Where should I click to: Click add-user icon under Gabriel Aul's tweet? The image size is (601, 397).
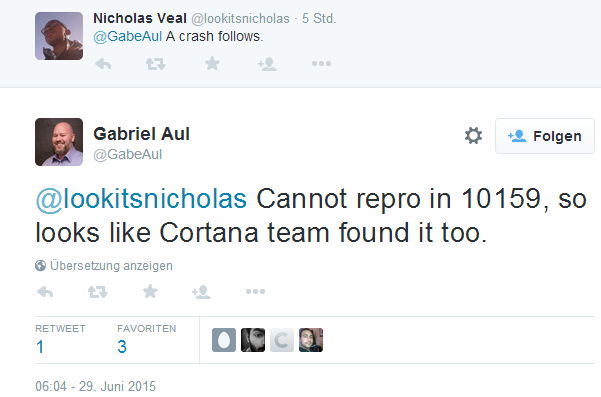(201, 292)
